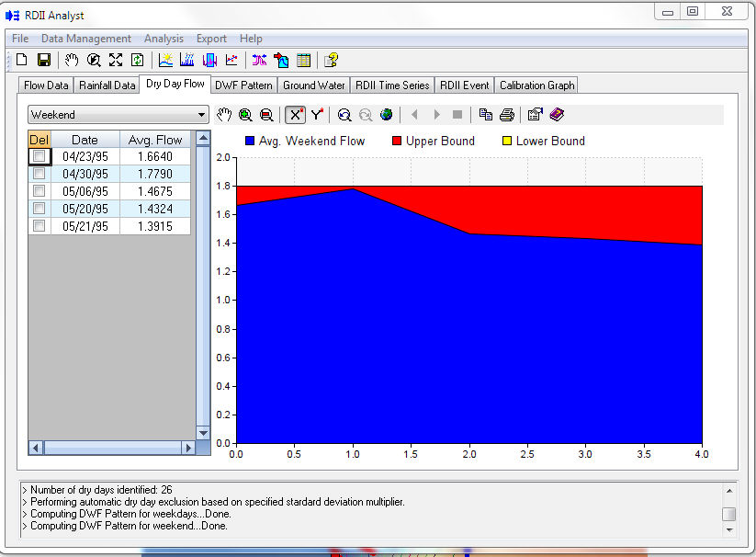Open the Analysis menu
Screen dimensions: 756x557
[164, 39]
